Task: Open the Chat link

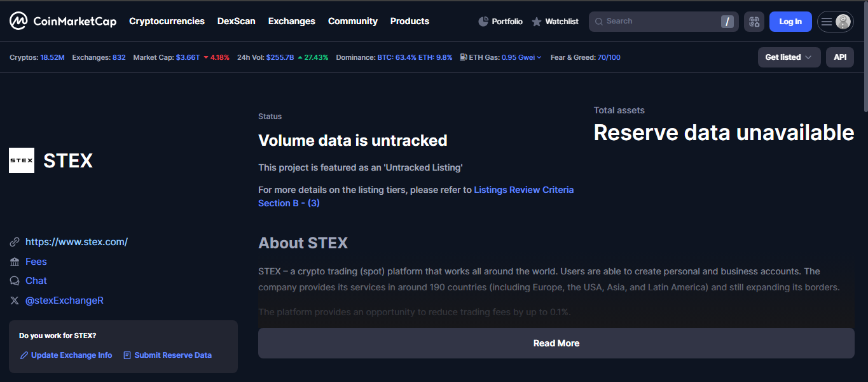Action: [x=36, y=281]
